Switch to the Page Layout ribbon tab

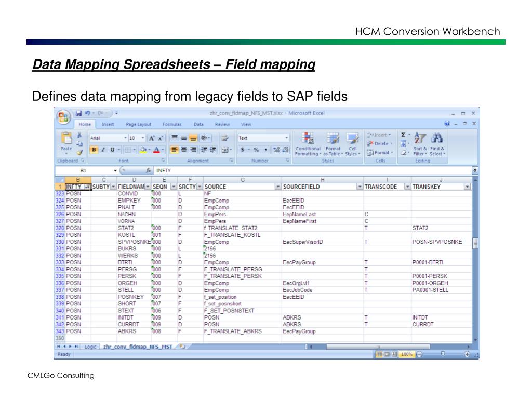[x=138, y=124]
